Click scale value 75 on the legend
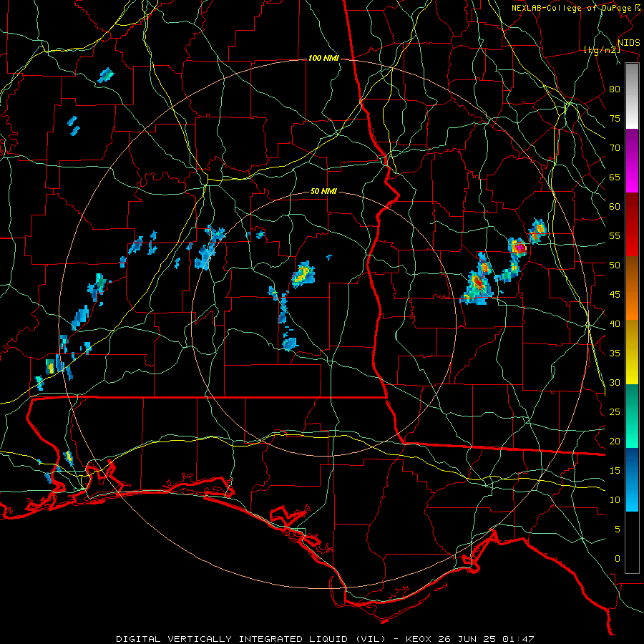This screenshot has width=644, height=644. pos(615,118)
